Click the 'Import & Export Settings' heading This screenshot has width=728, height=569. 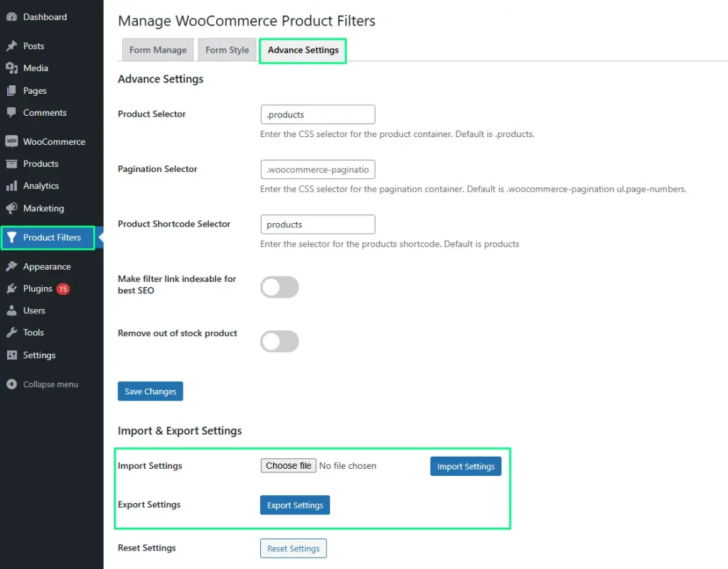pyautogui.click(x=180, y=430)
